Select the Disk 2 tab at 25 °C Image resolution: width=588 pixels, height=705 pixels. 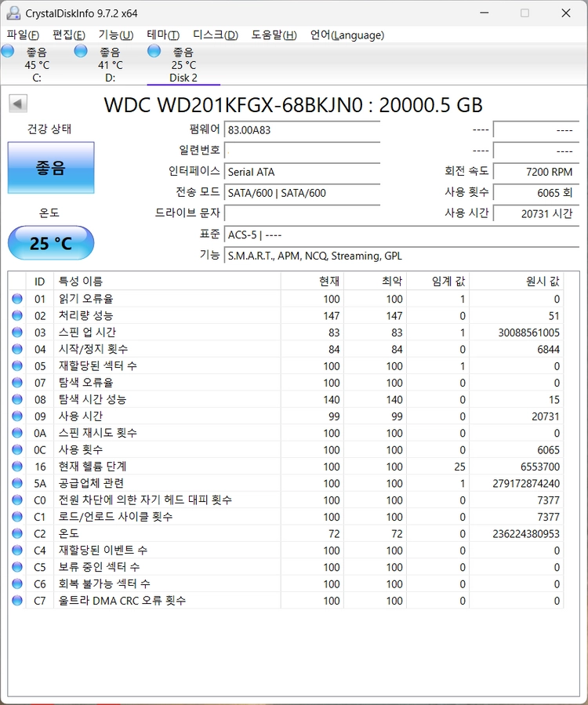click(183, 64)
